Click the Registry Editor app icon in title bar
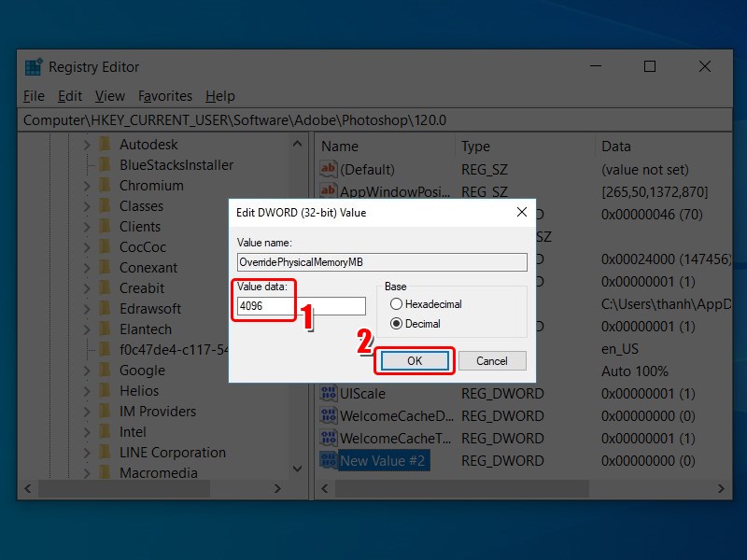The image size is (747, 560). (x=34, y=67)
